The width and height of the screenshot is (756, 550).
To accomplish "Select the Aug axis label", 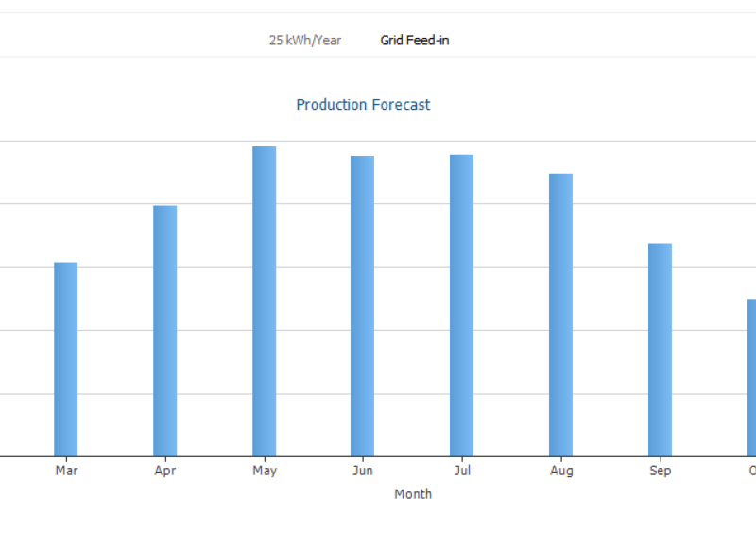I will (x=561, y=471).
